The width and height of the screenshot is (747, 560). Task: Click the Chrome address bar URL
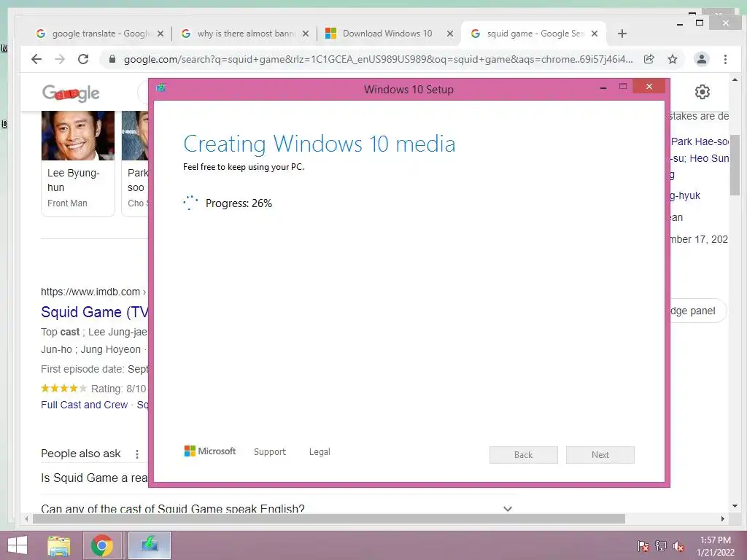[378, 59]
